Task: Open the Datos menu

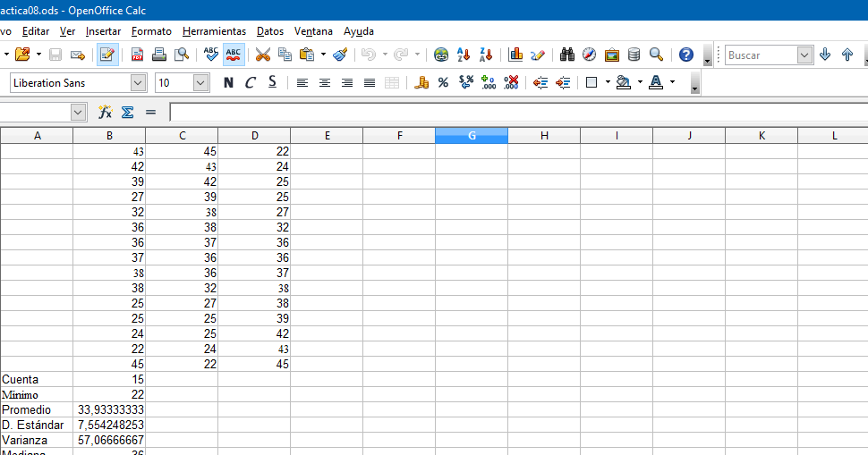Action: click(270, 31)
